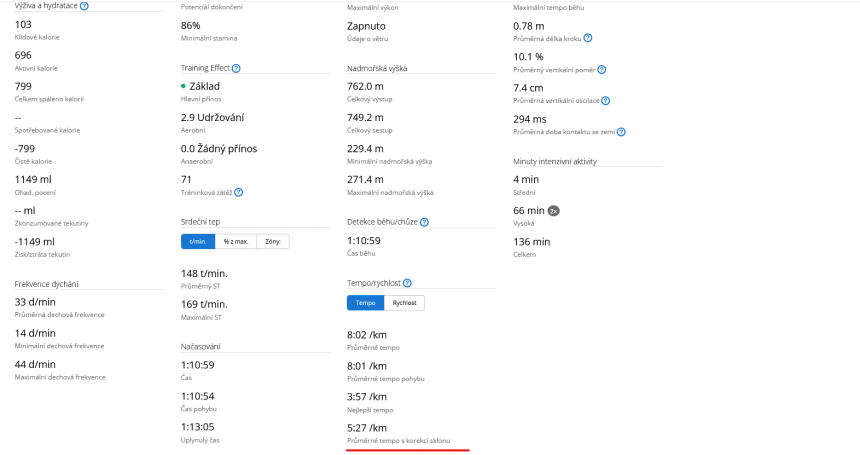Click the Nadmořská výška section heading
This screenshot has width=860, height=455.
(376, 68)
